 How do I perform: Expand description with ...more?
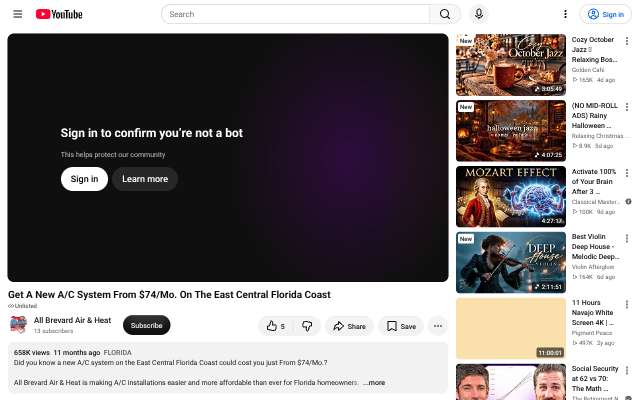pos(374,382)
